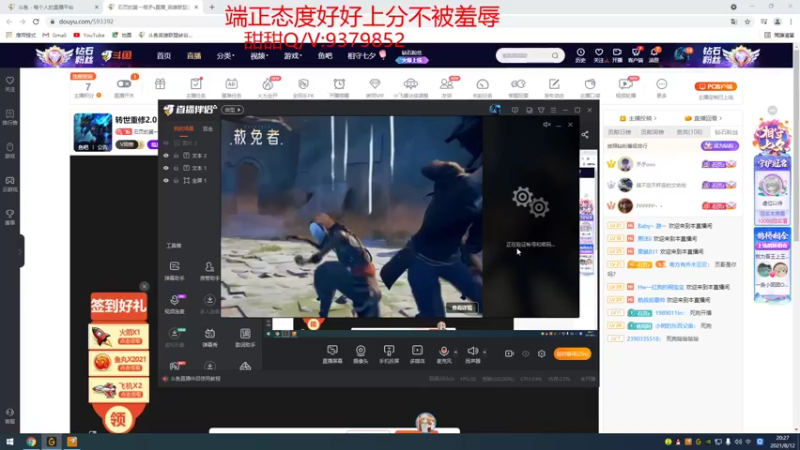Close the 签到好礼 popup with its X
Image resolution: width=800 pixels, height=450 pixels.
[144, 286]
